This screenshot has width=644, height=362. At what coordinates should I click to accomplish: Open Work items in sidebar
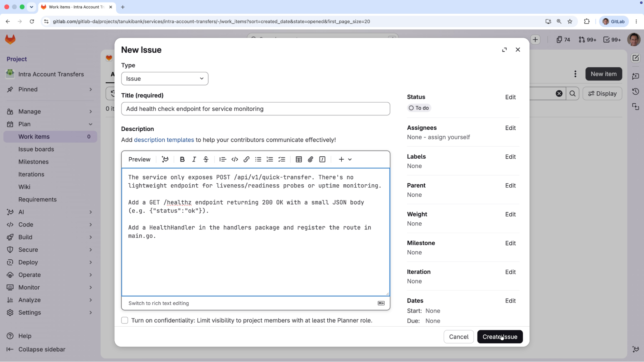pyautogui.click(x=50, y=137)
